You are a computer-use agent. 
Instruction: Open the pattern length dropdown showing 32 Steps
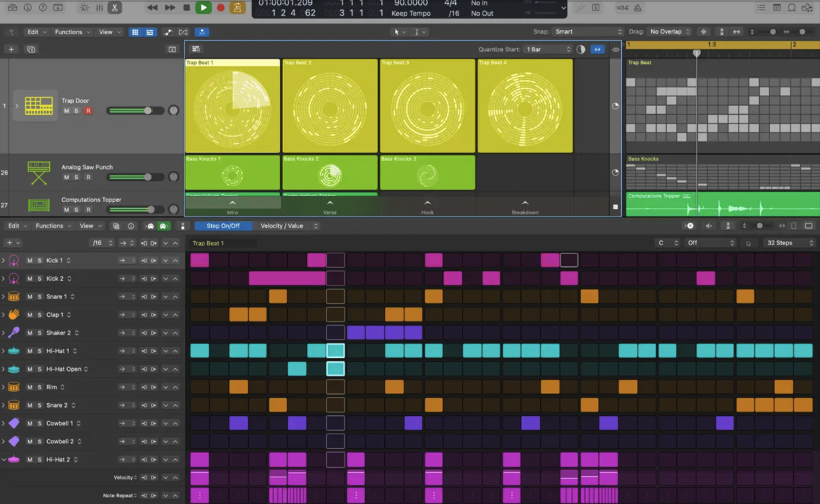point(789,243)
